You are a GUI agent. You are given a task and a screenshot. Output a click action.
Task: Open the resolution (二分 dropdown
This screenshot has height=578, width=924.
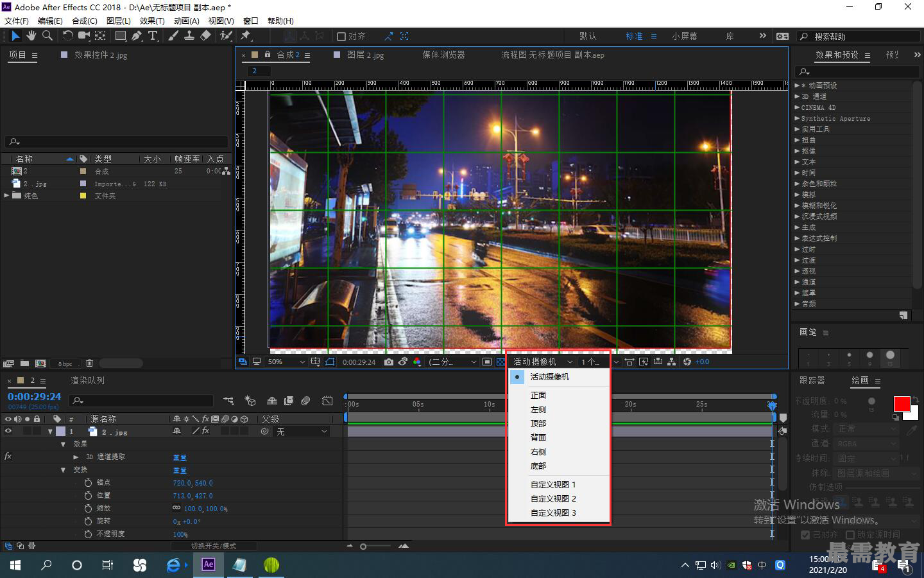coord(453,362)
